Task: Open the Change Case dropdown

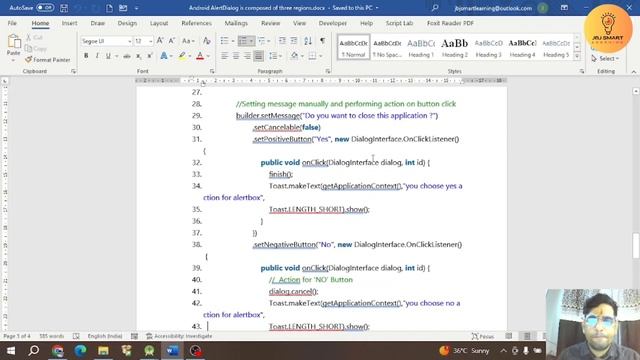Action: point(188,41)
